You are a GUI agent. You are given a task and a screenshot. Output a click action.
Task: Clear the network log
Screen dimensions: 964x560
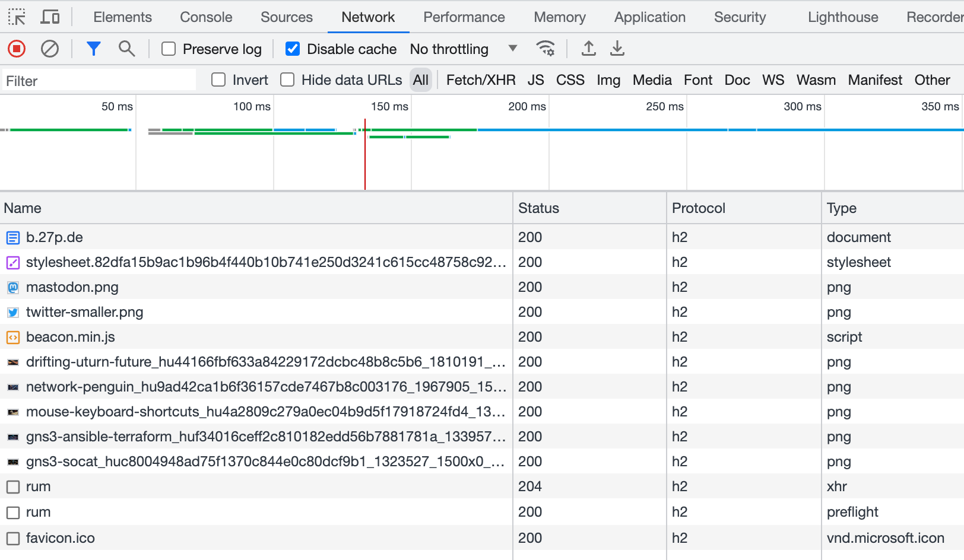point(50,49)
